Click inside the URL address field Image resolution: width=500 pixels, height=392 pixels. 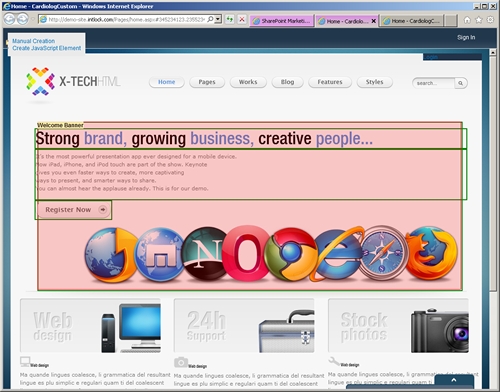127,19
